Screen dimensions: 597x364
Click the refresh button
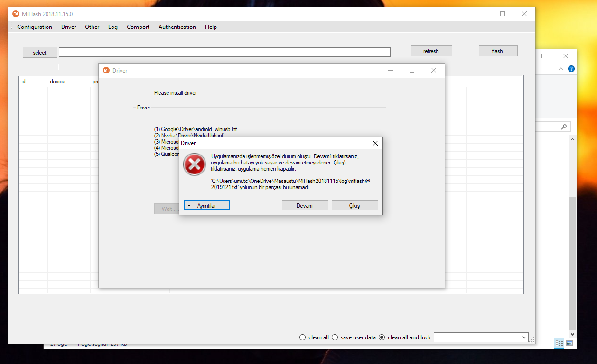tap(431, 51)
